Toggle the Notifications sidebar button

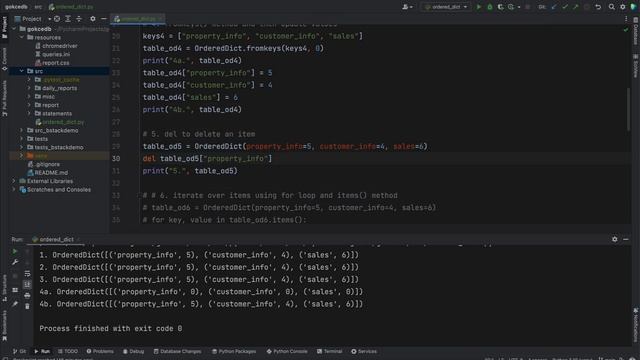tap(636, 324)
